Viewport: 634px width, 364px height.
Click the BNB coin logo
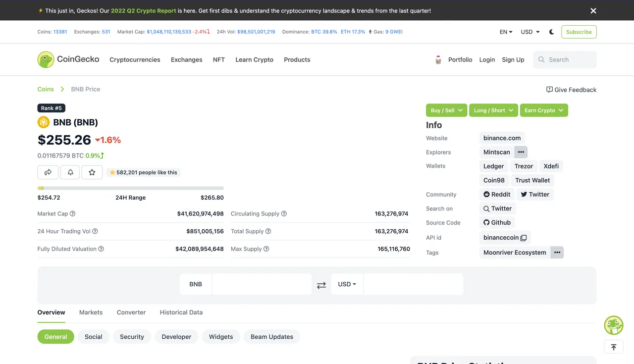pos(44,122)
